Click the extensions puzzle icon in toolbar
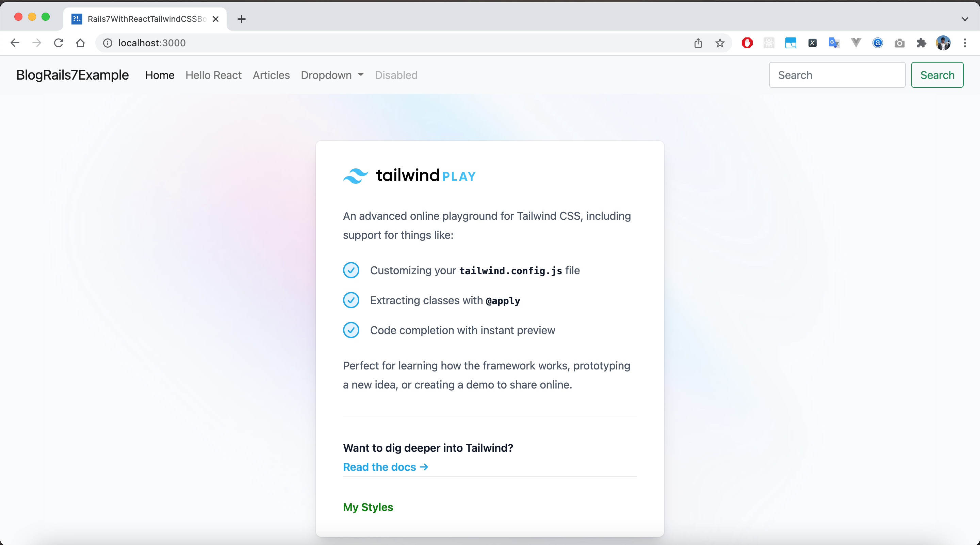980x545 pixels. tap(921, 43)
